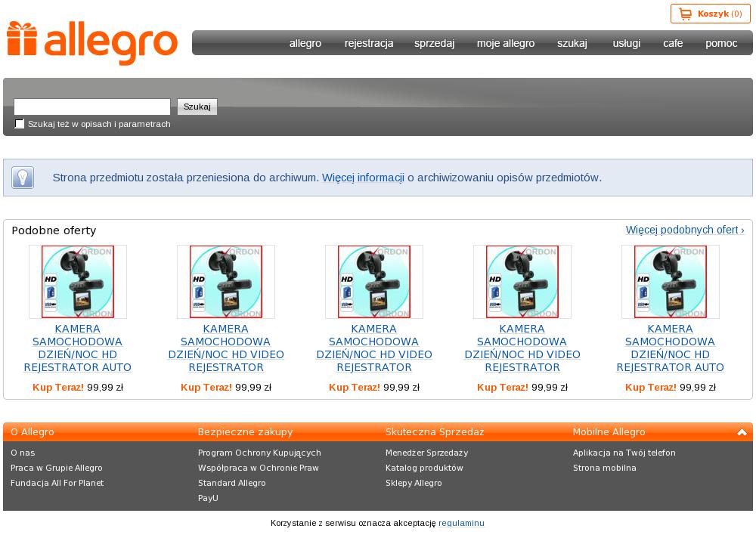This screenshot has width=756, height=538.
Task: Open fifth offer's 'REJESTRATOR AUTO' title link
Action: click(670, 348)
